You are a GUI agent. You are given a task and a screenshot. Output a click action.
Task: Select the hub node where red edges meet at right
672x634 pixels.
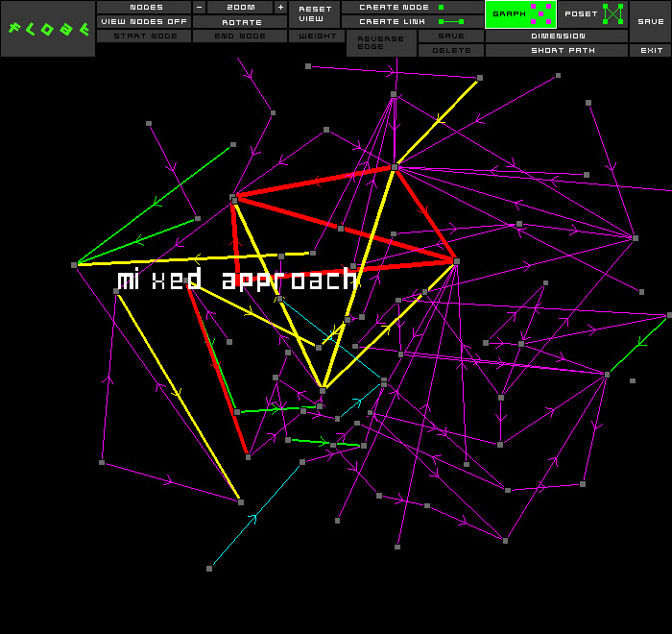click(457, 261)
